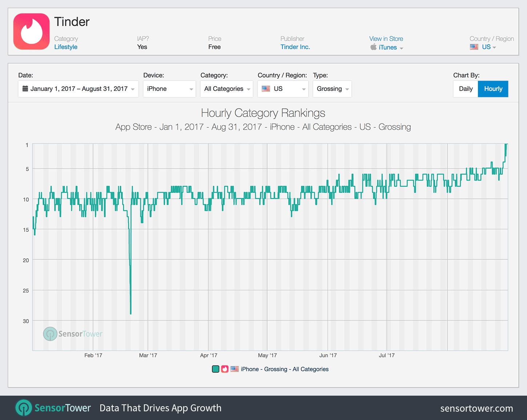The height and width of the screenshot is (420, 527).
Task: Switch chart to Hourly view
Action: click(x=493, y=89)
